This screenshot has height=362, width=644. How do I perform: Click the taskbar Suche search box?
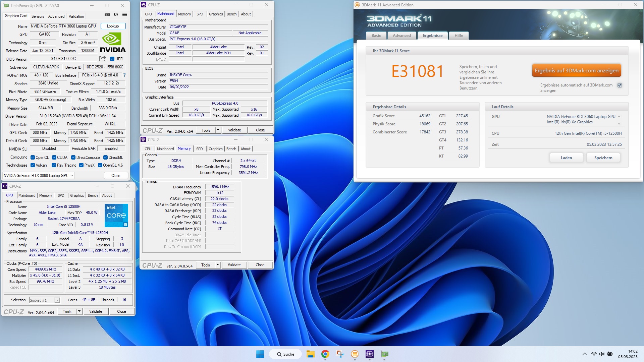tap(285, 354)
